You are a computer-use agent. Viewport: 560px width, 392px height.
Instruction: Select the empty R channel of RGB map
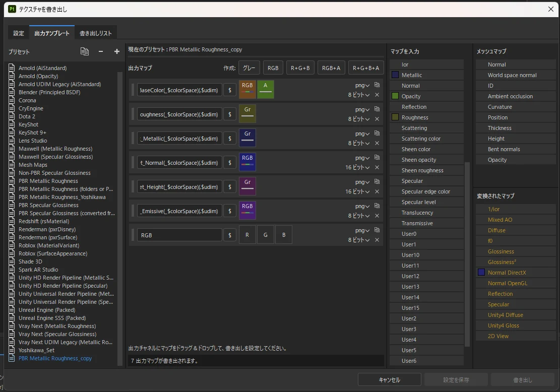(x=247, y=235)
